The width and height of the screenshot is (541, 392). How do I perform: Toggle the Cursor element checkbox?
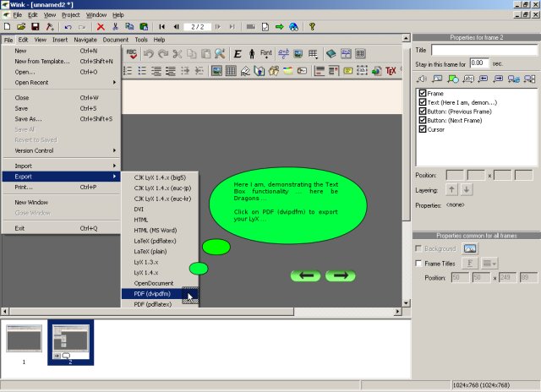point(422,129)
